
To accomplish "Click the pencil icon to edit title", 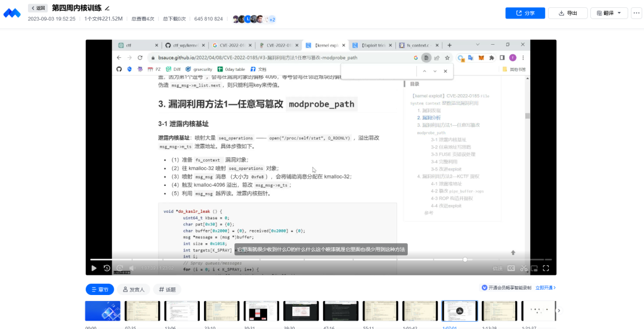I will pyautogui.click(x=107, y=8).
